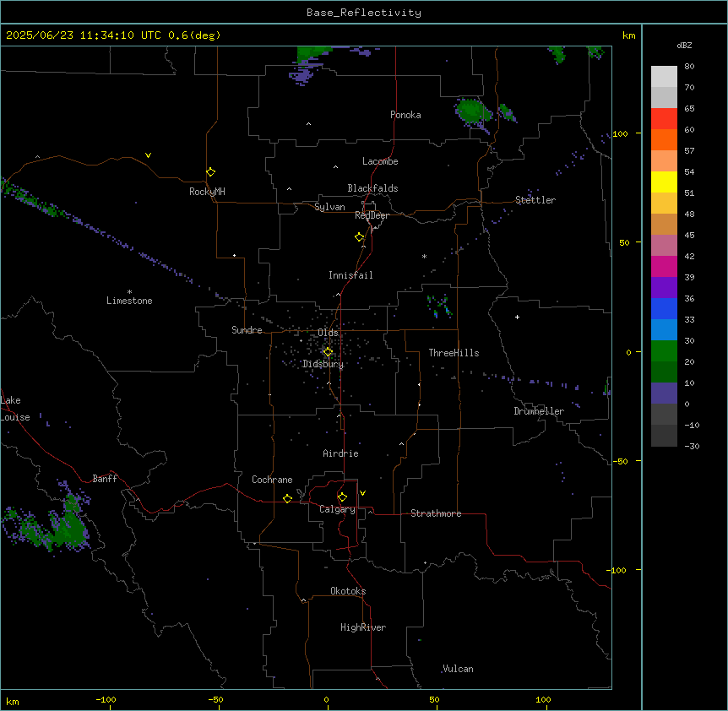Select the green 20-30 dBZ legend swatch
The image size is (728, 711).
664,351
